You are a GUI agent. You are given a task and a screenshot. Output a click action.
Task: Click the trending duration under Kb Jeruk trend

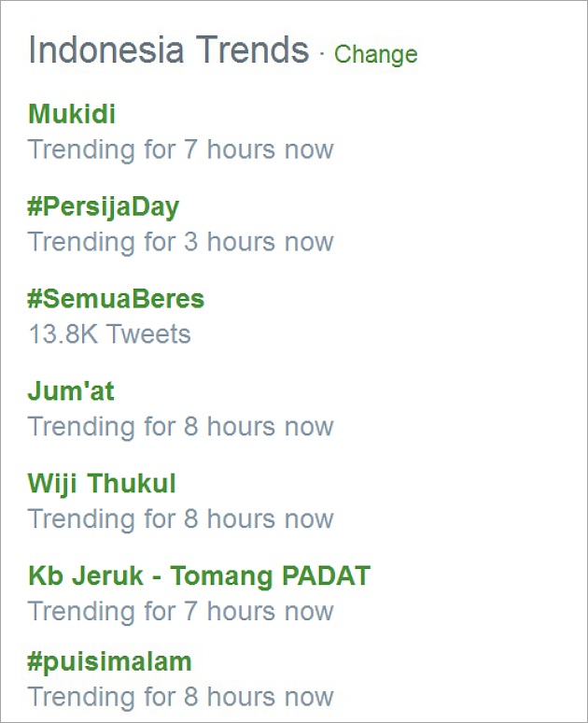[x=181, y=612]
